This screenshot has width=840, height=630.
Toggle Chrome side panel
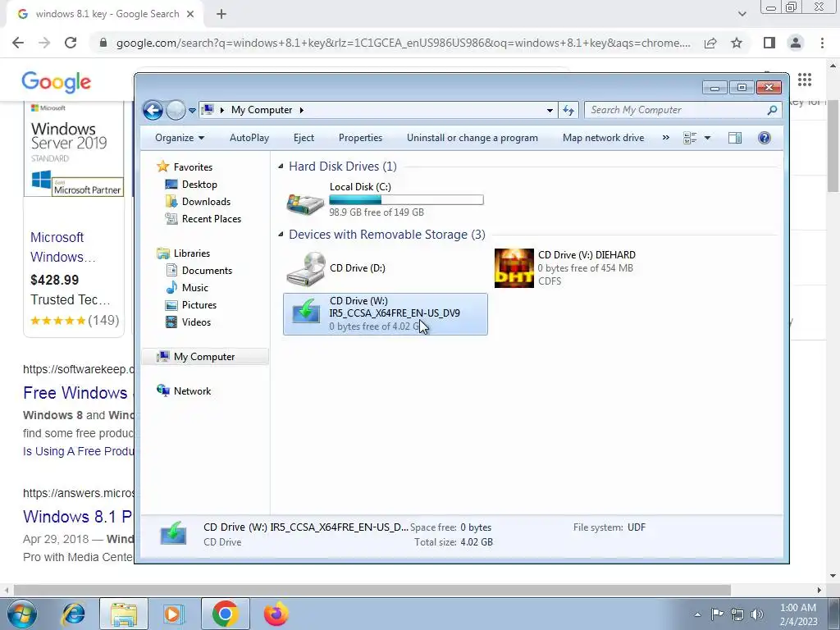(x=769, y=43)
